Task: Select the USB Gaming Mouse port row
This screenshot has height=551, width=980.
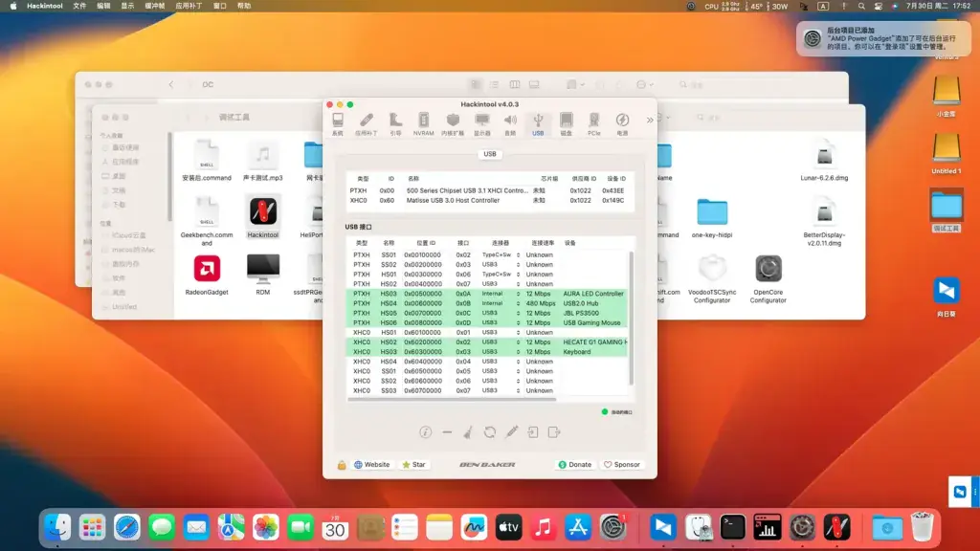Action: pyautogui.click(x=487, y=323)
